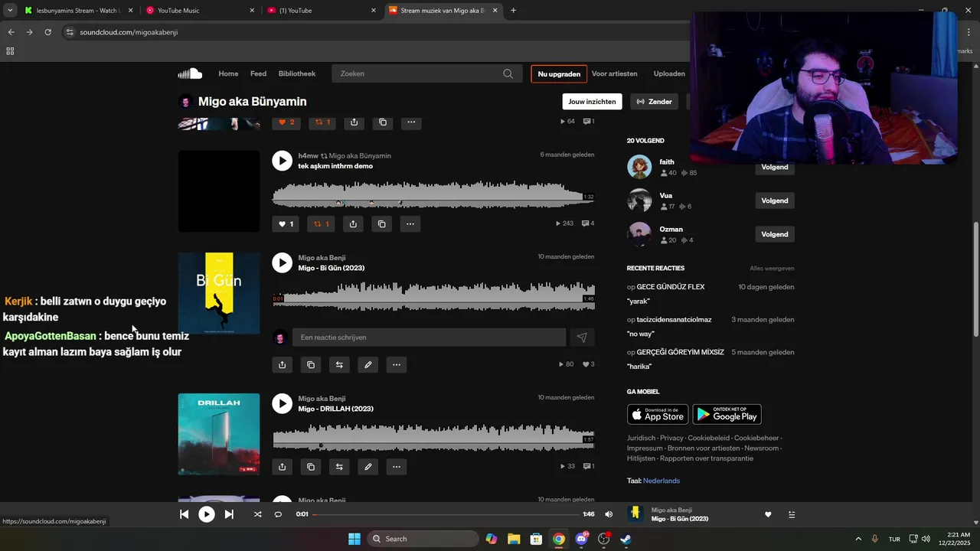
Task: Open File Explorer from the taskbar
Action: point(514,539)
